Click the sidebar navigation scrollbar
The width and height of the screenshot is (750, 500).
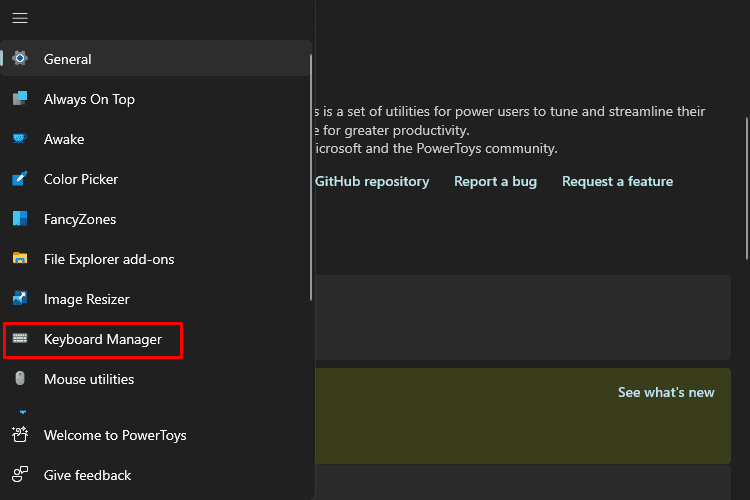(x=311, y=177)
